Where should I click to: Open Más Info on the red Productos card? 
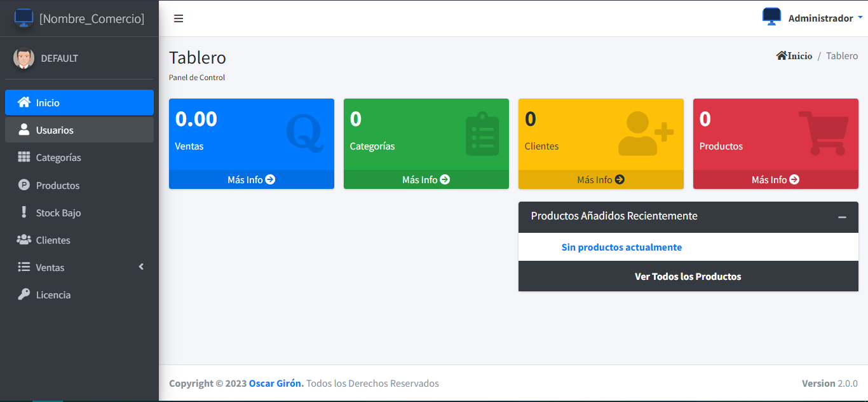(x=775, y=180)
